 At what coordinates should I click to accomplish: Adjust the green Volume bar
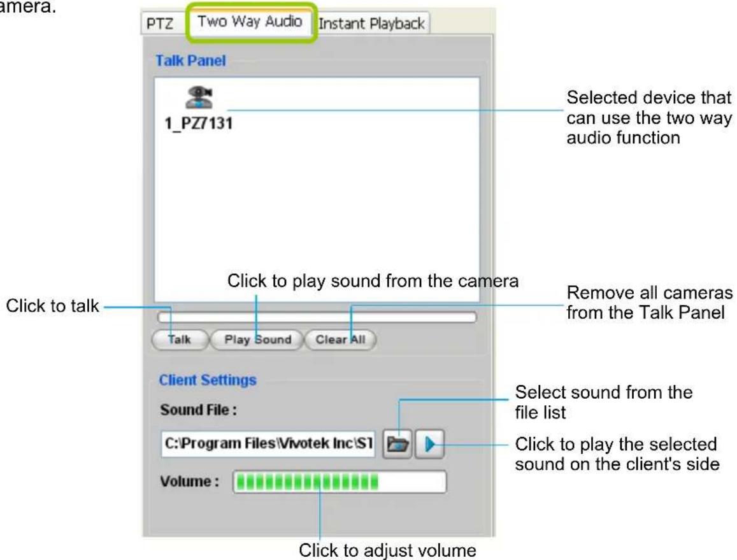tap(340, 482)
